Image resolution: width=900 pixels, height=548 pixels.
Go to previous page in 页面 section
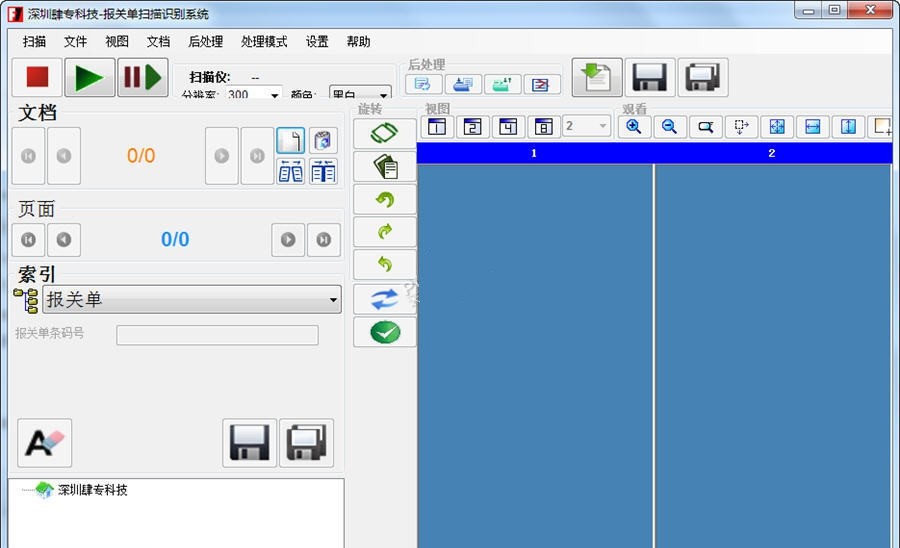pyautogui.click(x=64, y=239)
